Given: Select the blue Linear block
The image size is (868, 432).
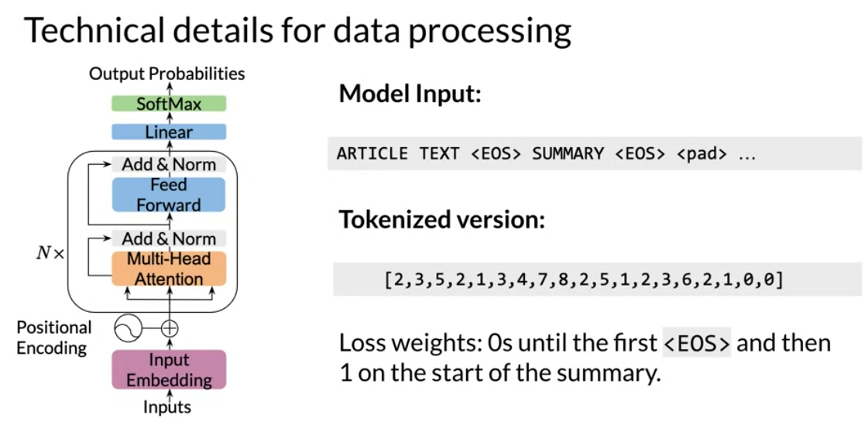Looking at the screenshot, I should [169, 132].
